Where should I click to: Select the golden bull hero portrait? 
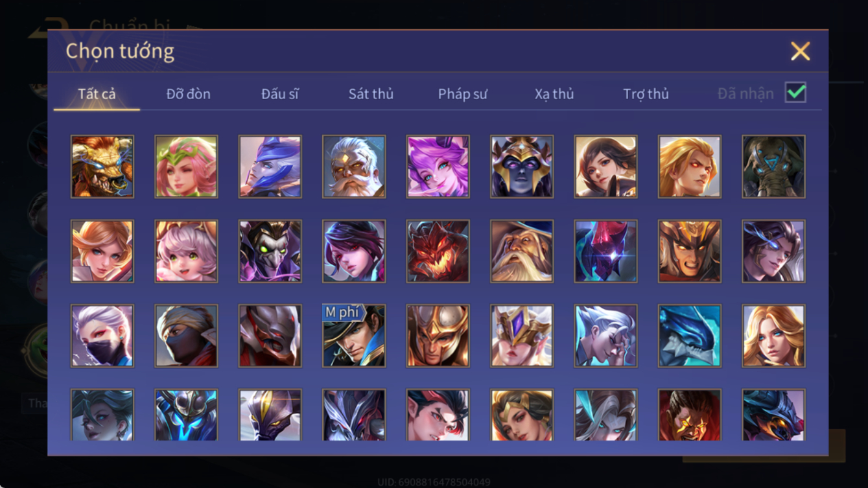[x=102, y=167]
